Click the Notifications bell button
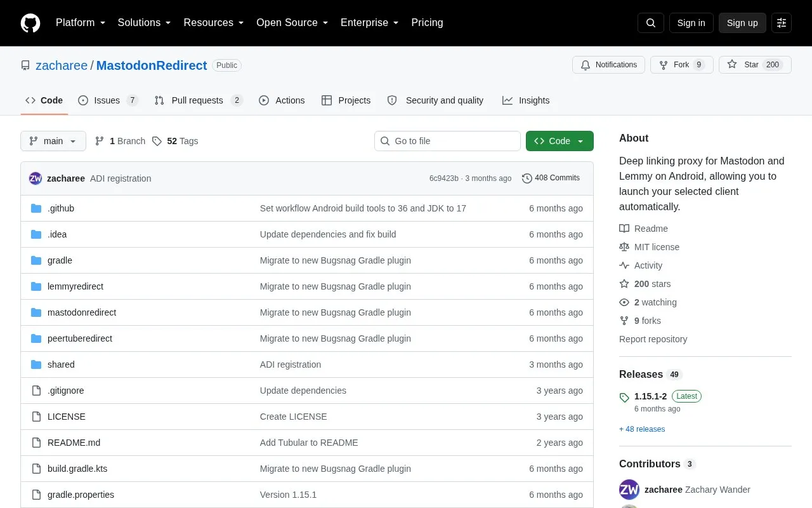This screenshot has width=812, height=508. 608,65
